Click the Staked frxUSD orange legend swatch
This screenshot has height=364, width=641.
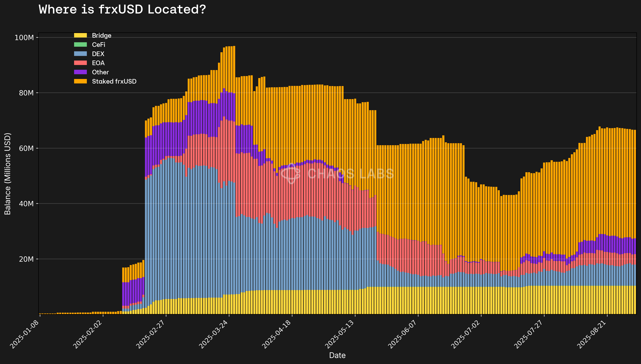pos(80,81)
